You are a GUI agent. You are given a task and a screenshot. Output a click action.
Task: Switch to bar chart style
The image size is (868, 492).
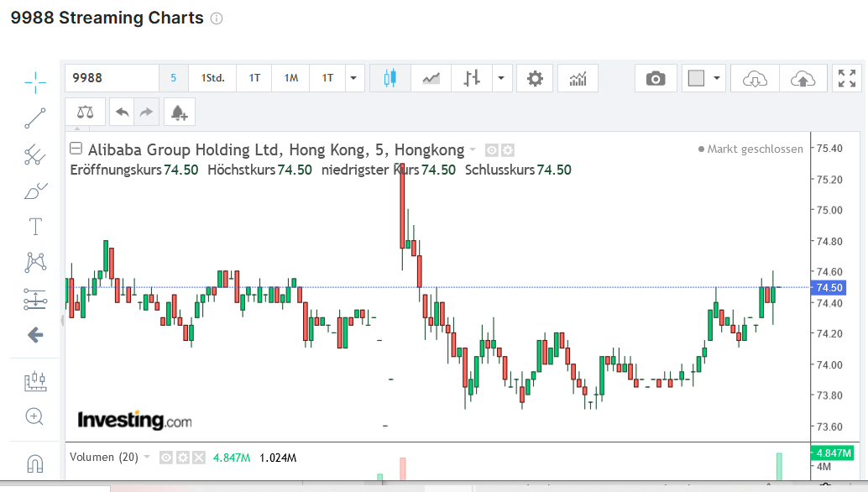click(x=471, y=78)
